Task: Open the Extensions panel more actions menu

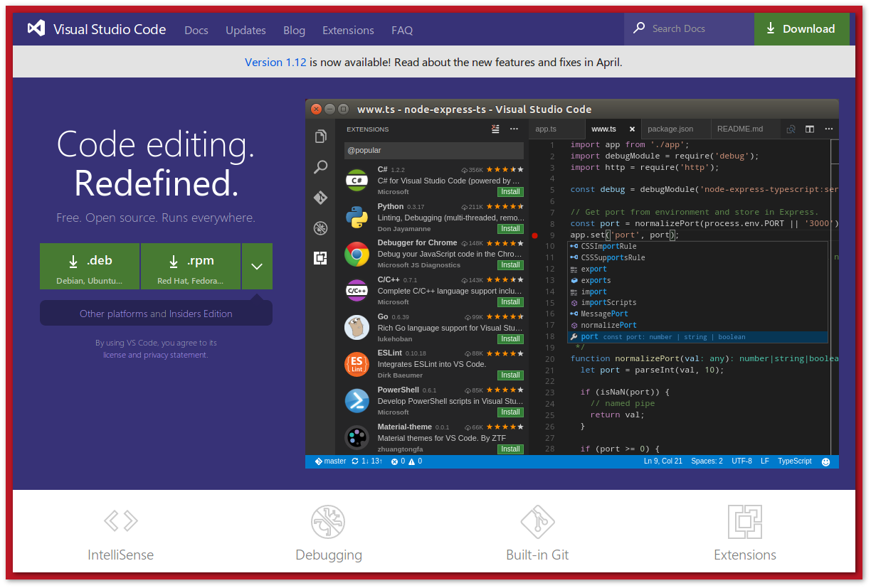Action: (514, 129)
